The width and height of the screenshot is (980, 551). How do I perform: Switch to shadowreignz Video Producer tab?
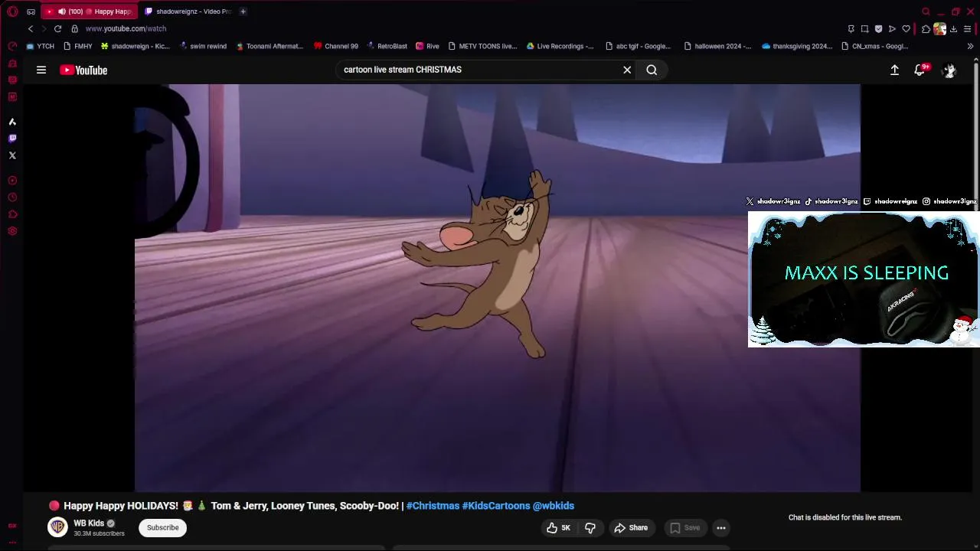[188, 11]
